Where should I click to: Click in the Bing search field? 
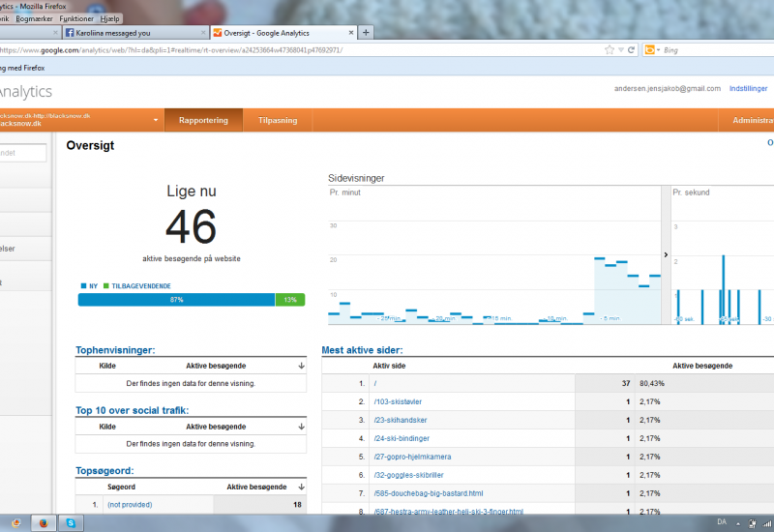[711, 49]
